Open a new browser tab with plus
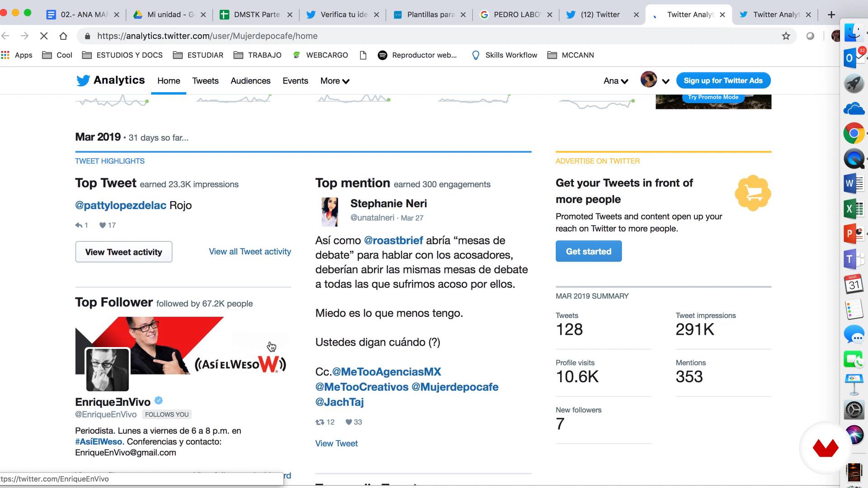 831,14
